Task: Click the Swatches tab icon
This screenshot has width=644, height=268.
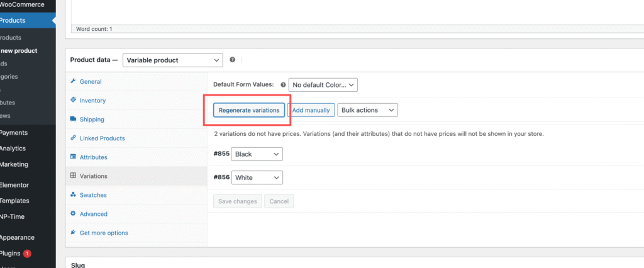Action: (74, 195)
